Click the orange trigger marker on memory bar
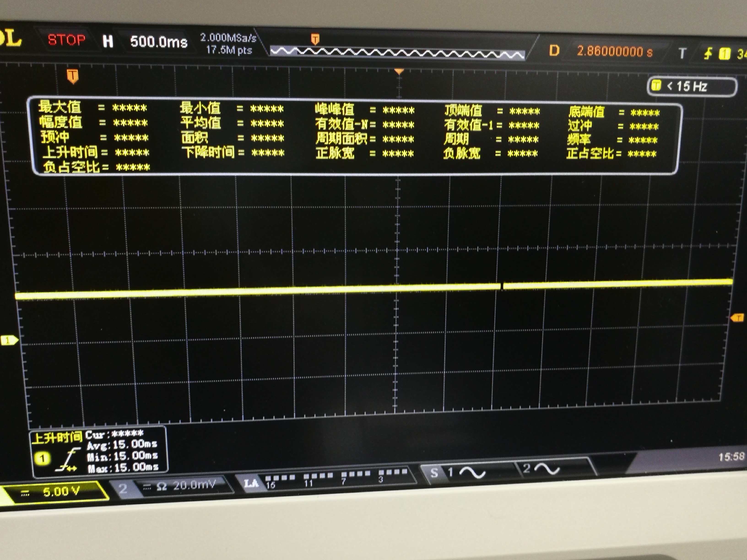Viewport: 747px width, 560px height. click(315, 40)
